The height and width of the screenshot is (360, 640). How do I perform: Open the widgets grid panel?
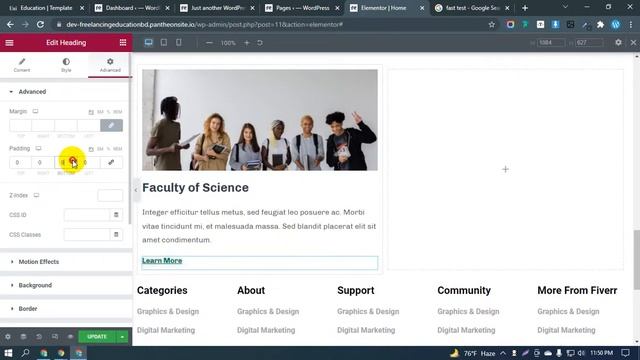point(123,43)
